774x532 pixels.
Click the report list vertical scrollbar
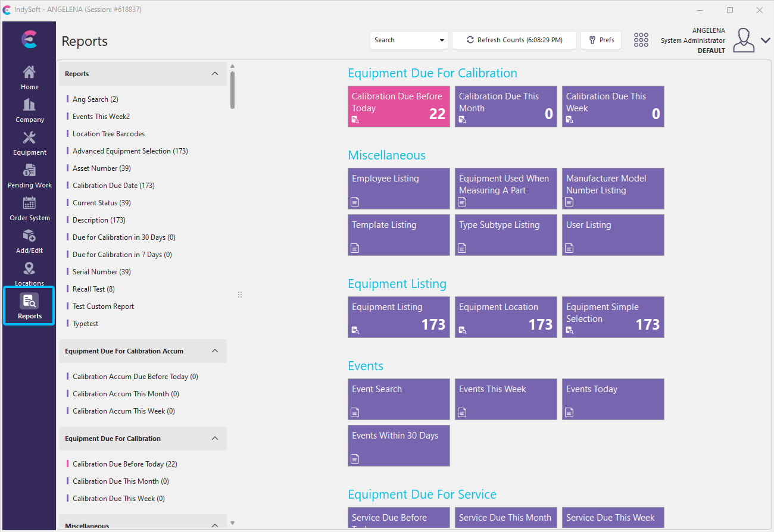pyautogui.click(x=232, y=89)
